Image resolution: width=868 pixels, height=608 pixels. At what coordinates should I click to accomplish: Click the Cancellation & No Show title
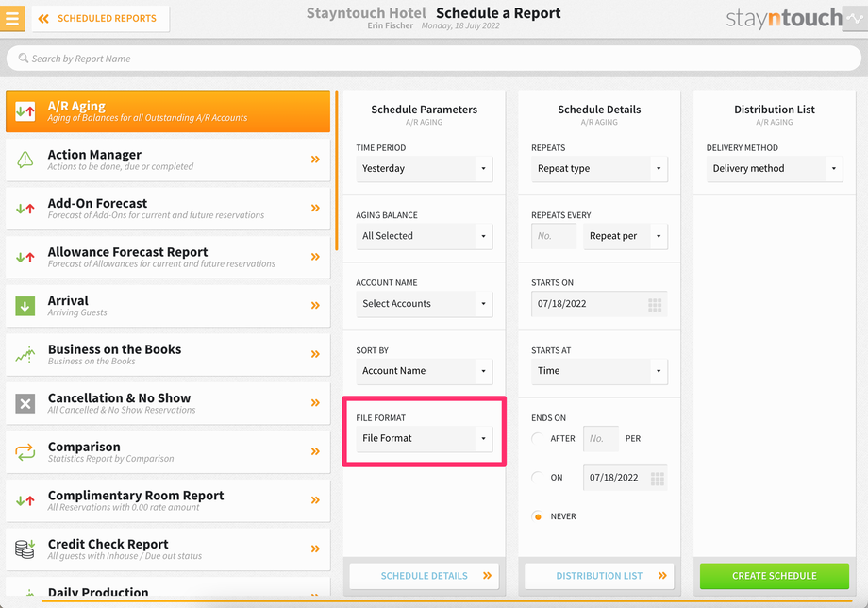(x=119, y=398)
